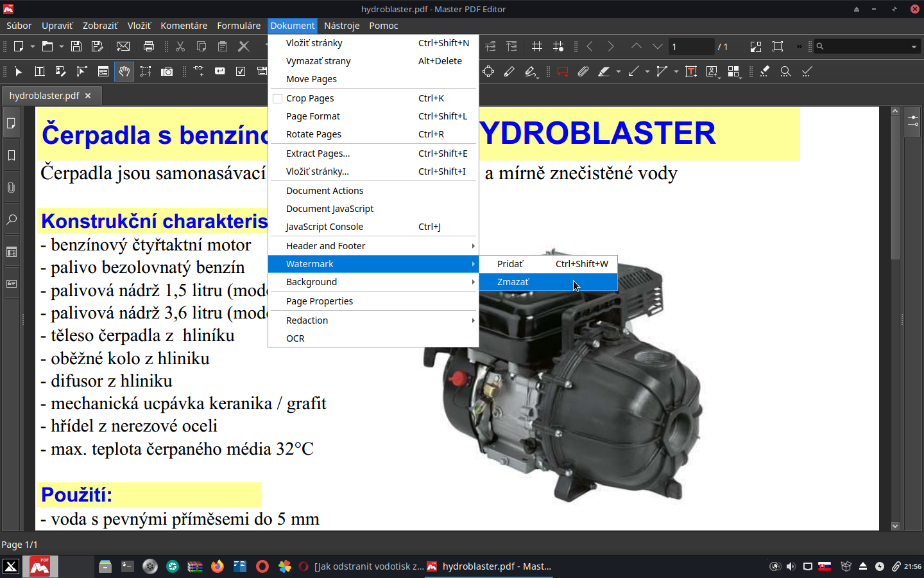Select Page Properties menu entry
The height and width of the screenshot is (578, 924).
pyautogui.click(x=373, y=301)
